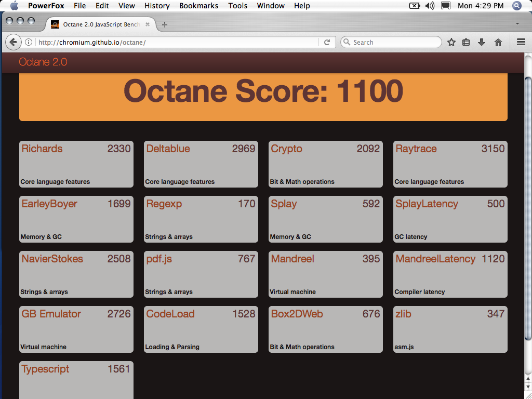
Task: Open the MandreelLatency benchmark link
Action: 436,259
